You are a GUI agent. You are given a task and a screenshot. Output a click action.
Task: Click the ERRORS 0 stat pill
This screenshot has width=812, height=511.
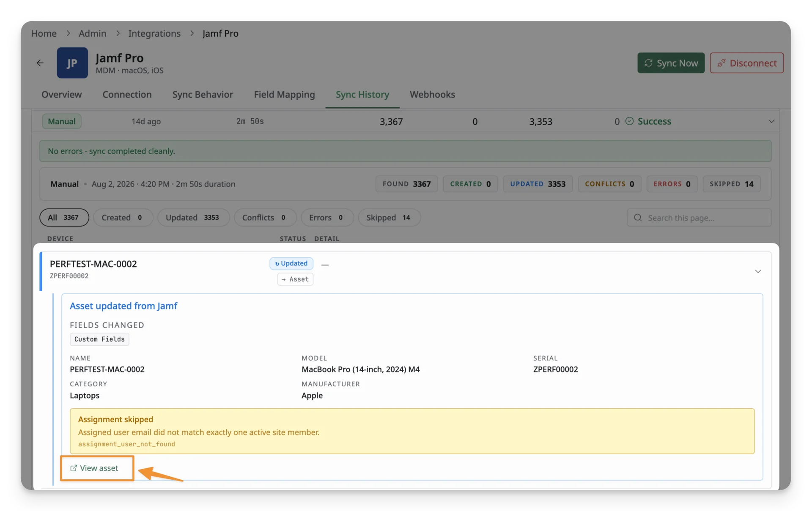tap(672, 184)
